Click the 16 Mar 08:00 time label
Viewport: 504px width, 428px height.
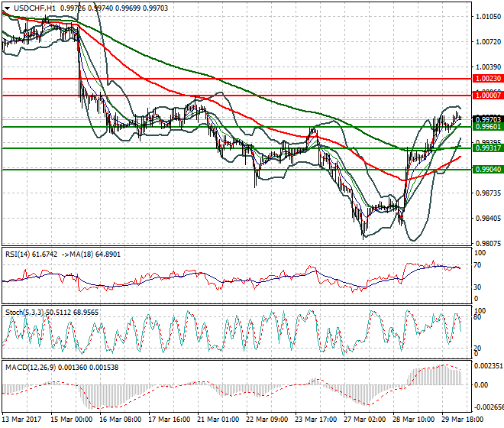[120, 420]
